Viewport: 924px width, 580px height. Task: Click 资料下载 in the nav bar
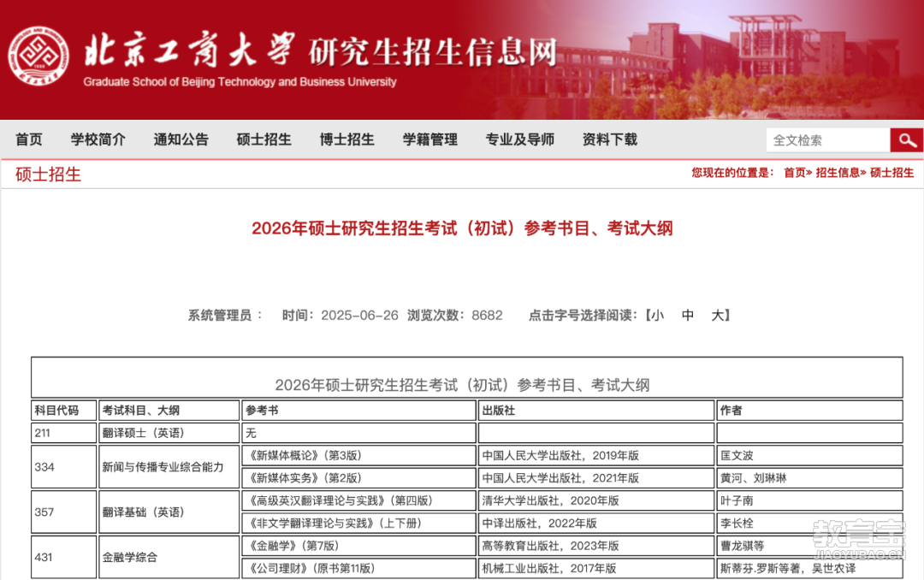click(609, 139)
